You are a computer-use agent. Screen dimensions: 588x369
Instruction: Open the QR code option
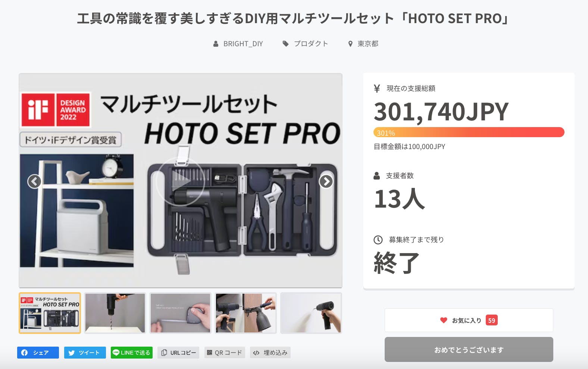tap(225, 353)
